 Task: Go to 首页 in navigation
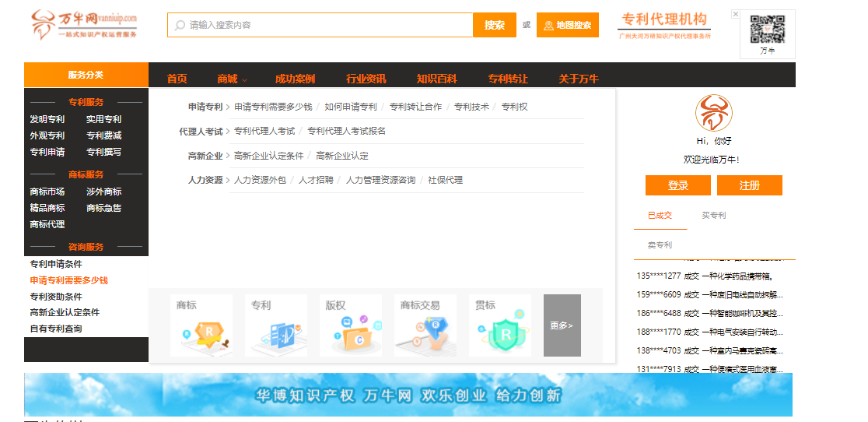(177, 79)
